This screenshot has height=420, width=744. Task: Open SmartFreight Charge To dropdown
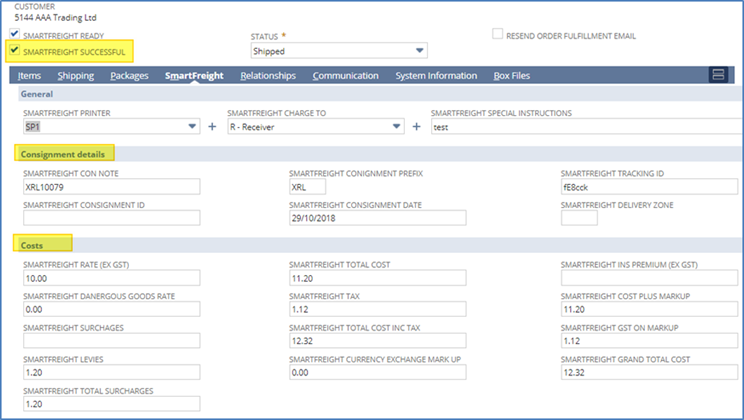click(x=316, y=127)
